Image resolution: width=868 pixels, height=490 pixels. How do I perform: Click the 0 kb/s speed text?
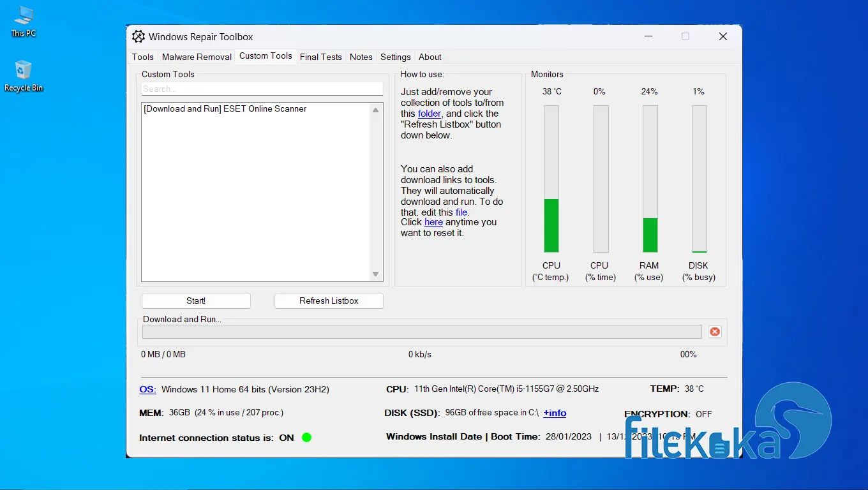pos(420,354)
